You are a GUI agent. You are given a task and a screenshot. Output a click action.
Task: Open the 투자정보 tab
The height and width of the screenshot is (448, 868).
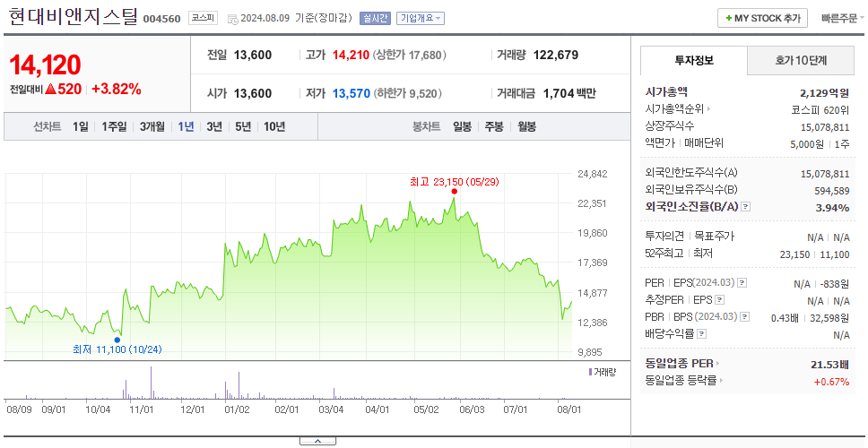[694, 60]
